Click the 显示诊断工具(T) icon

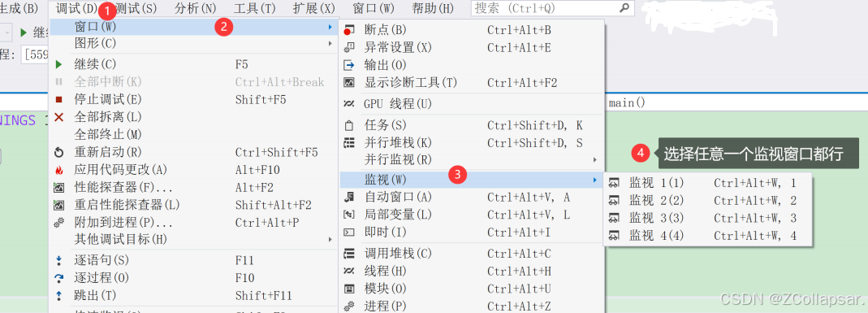pyautogui.click(x=349, y=83)
